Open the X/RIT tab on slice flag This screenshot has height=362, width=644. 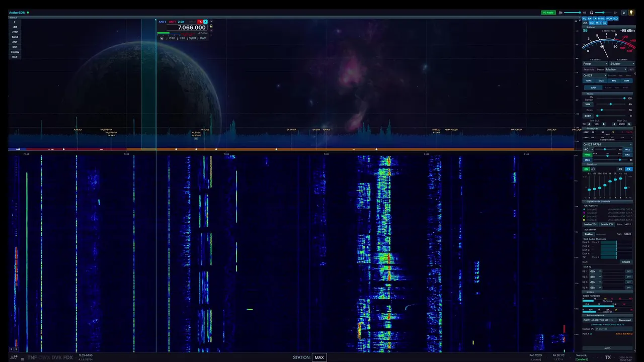(193, 38)
